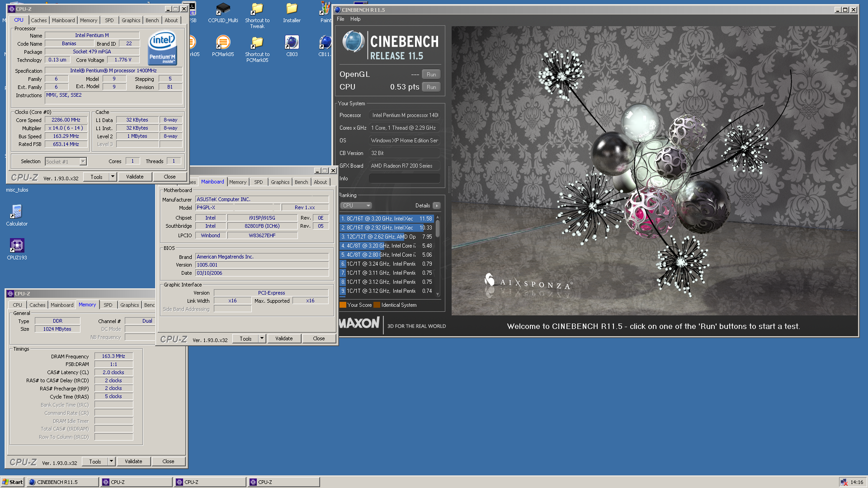The height and width of the screenshot is (488, 868).
Task: Expand Tools dropdown arrow in top CPU-Z
Action: coord(113,177)
